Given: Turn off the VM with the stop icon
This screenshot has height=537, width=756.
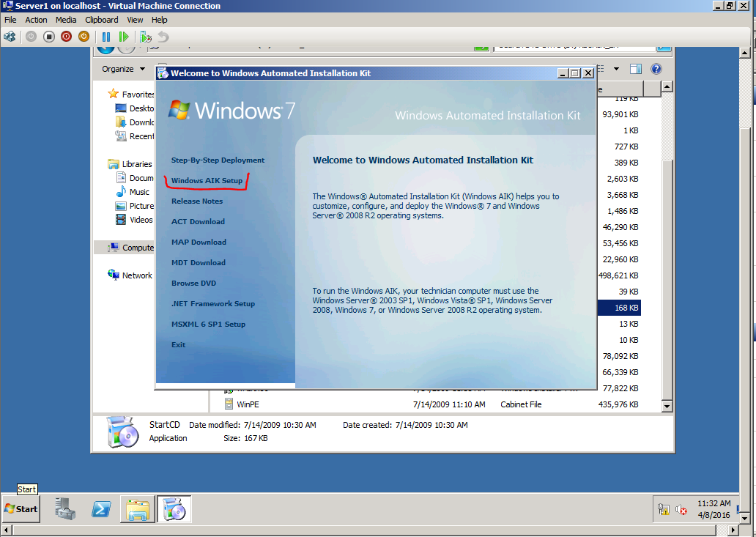Looking at the screenshot, I should click(48, 37).
